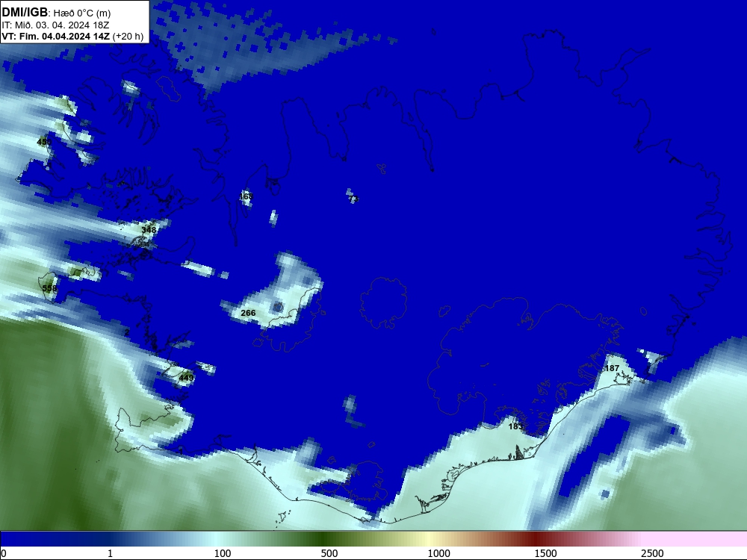Click the DMI/IGB title text
Viewport: 747px width, 560px height.
[25, 13]
